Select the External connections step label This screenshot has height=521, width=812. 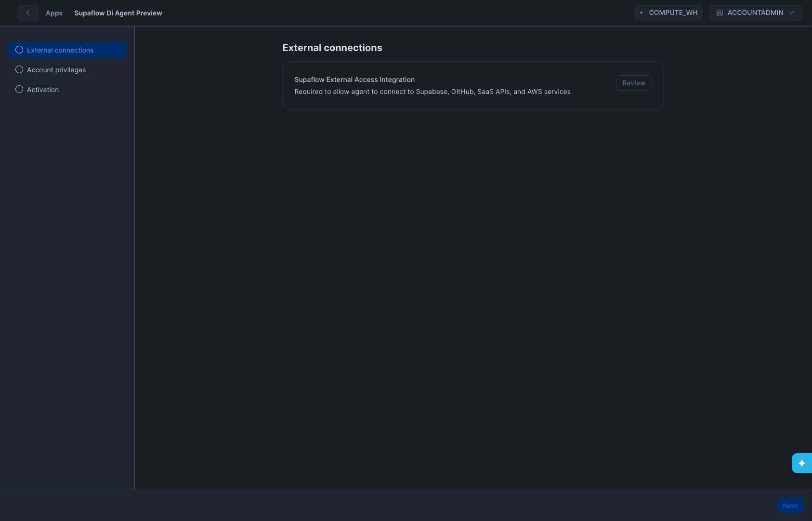[x=60, y=50]
